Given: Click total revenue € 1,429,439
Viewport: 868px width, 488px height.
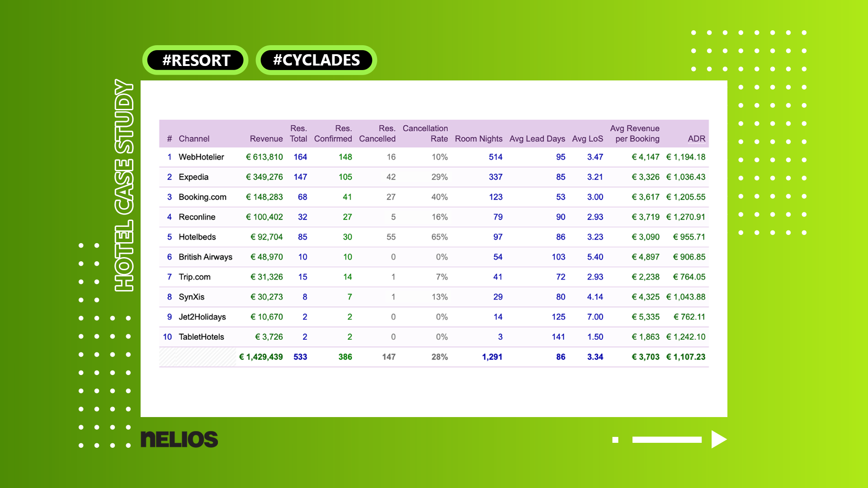Looking at the screenshot, I should point(261,357).
